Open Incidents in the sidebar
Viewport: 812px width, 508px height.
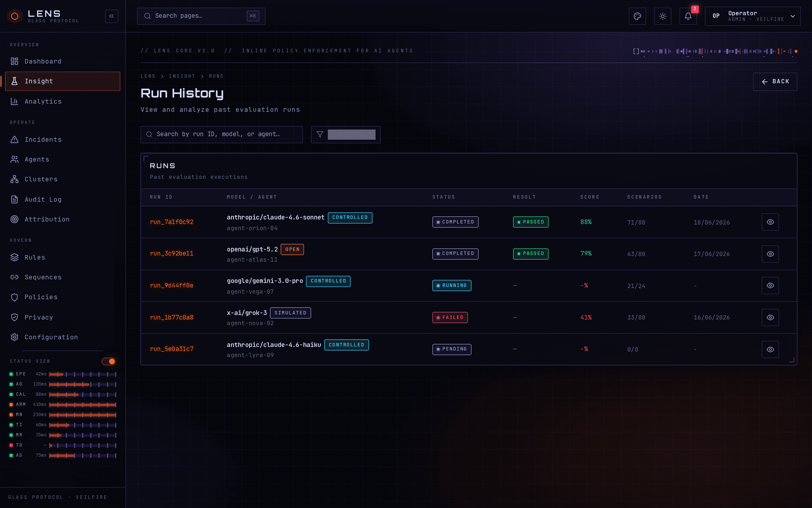(62, 139)
